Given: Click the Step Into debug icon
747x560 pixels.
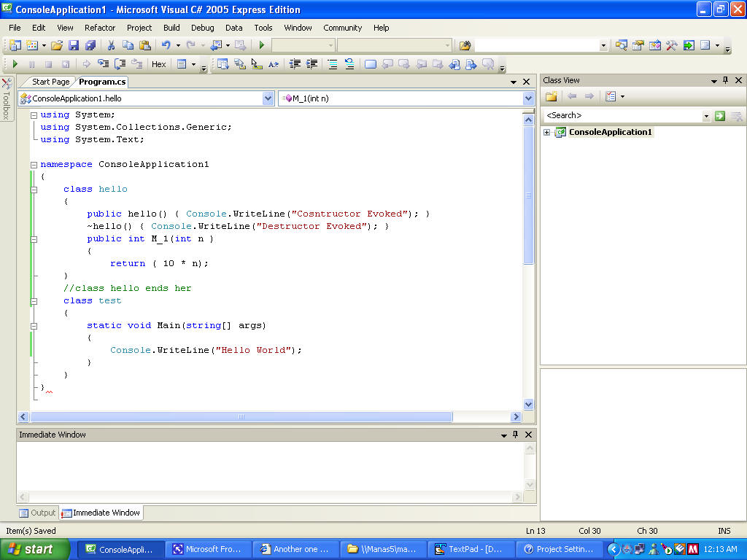Looking at the screenshot, I should click(104, 64).
